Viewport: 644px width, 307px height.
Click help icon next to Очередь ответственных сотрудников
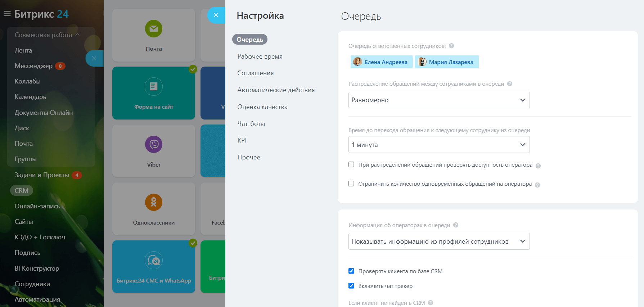(451, 46)
